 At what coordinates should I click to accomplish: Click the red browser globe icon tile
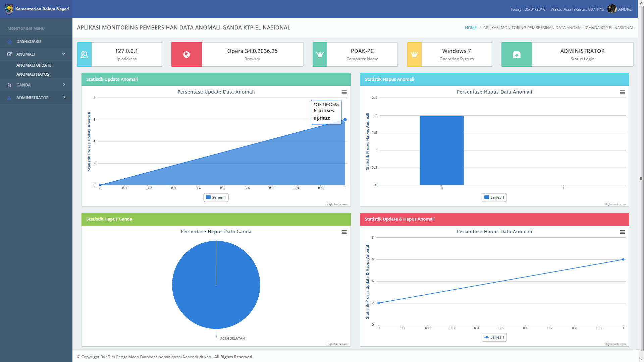pyautogui.click(x=186, y=54)
